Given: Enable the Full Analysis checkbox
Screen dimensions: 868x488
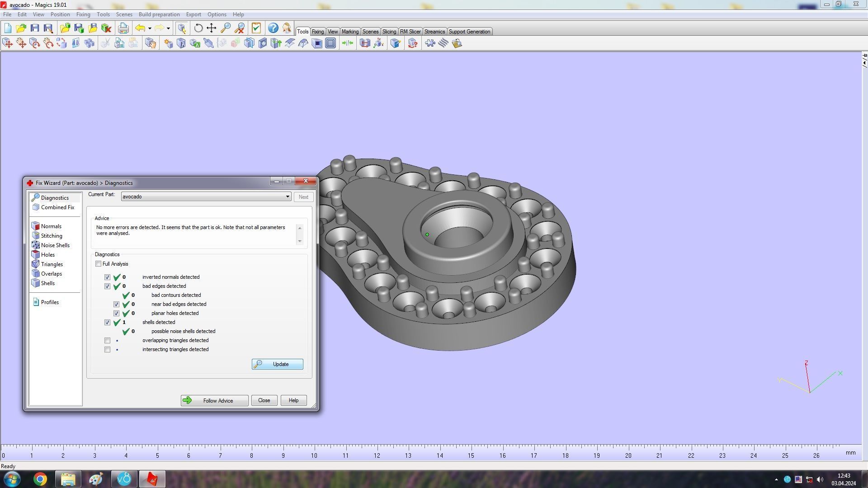Looking at the screenshot, I should pos(98,264).
